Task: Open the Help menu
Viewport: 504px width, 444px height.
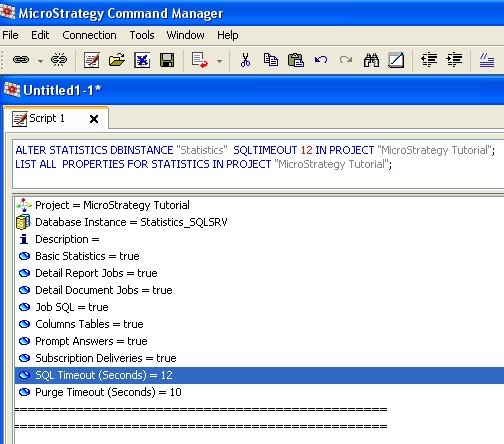Action: click(228, 35)
